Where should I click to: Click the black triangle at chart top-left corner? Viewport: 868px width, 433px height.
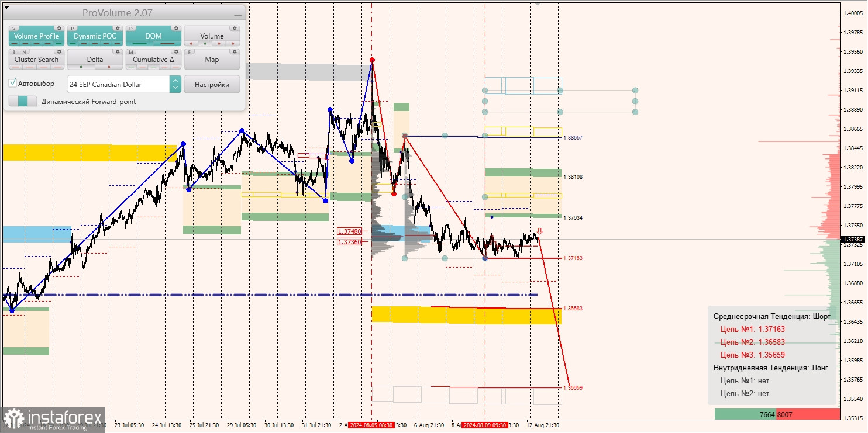point(6,8)
